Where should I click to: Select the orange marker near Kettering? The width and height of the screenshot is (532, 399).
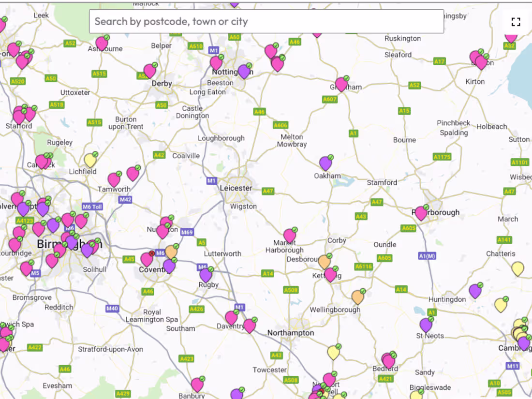(x=324, y=263)
